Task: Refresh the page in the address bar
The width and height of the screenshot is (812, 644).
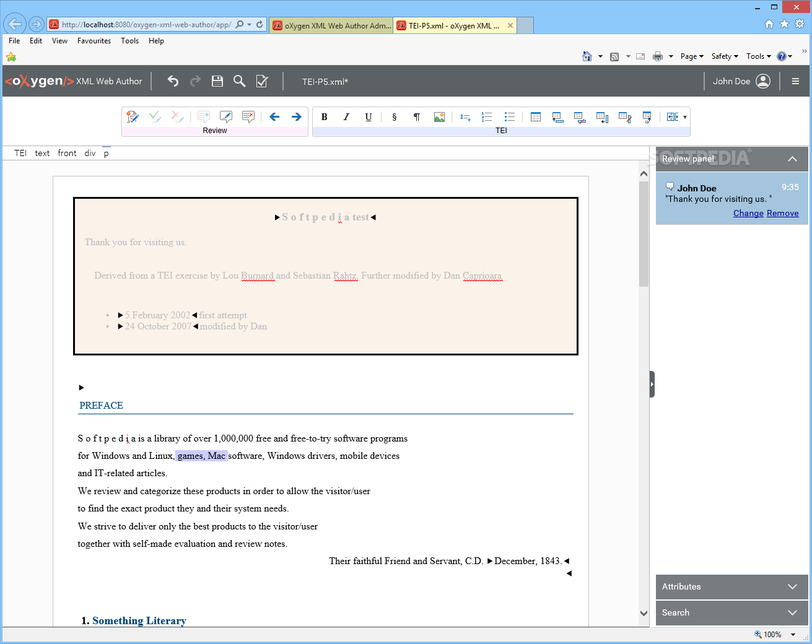Action: click(260, 25)
